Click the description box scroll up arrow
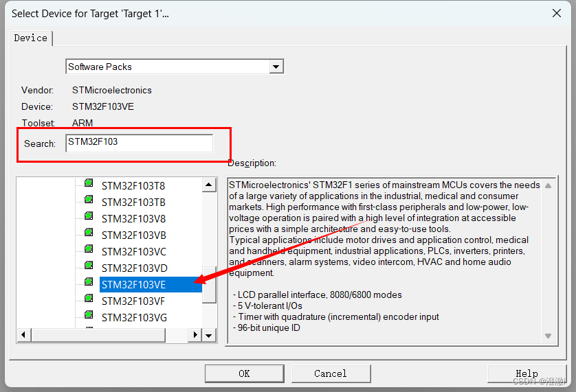Image resolution: width=576 pixels, height=392 pixels. 548,186
